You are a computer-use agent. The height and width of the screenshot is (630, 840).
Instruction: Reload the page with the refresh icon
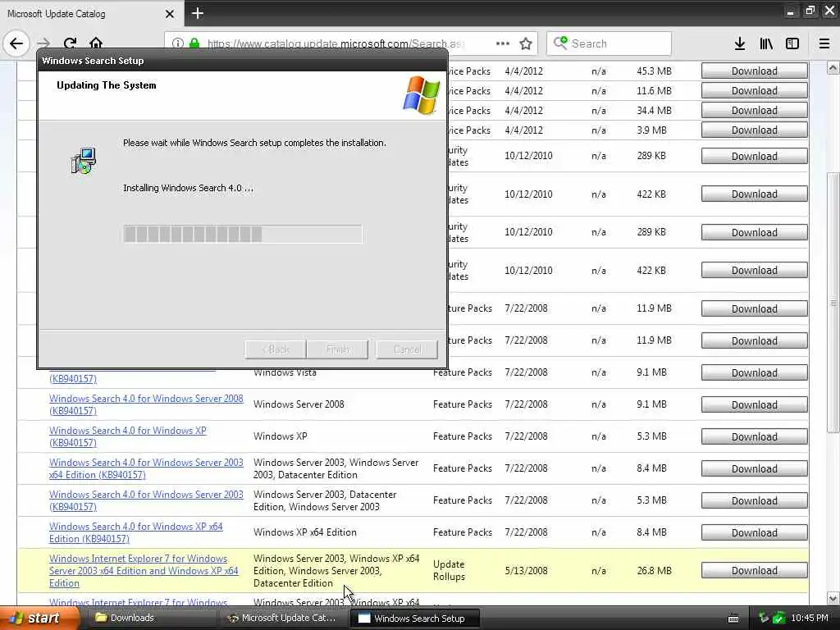pos(70,43)
